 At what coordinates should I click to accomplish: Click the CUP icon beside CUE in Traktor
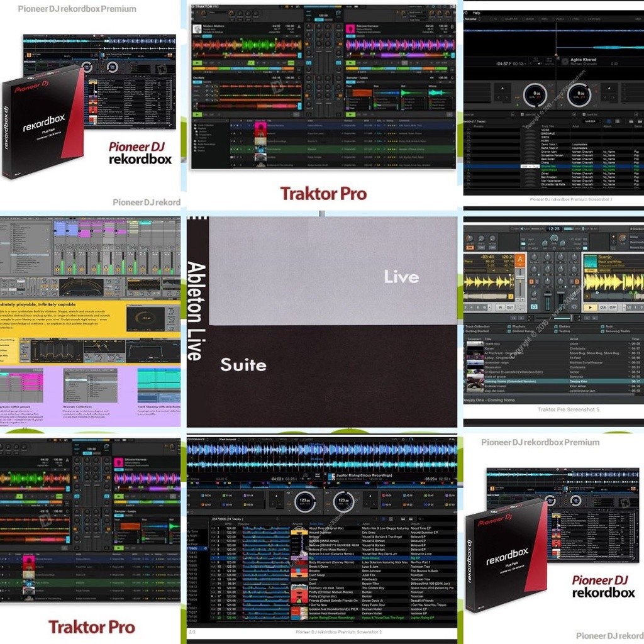(x=613, y=307)
